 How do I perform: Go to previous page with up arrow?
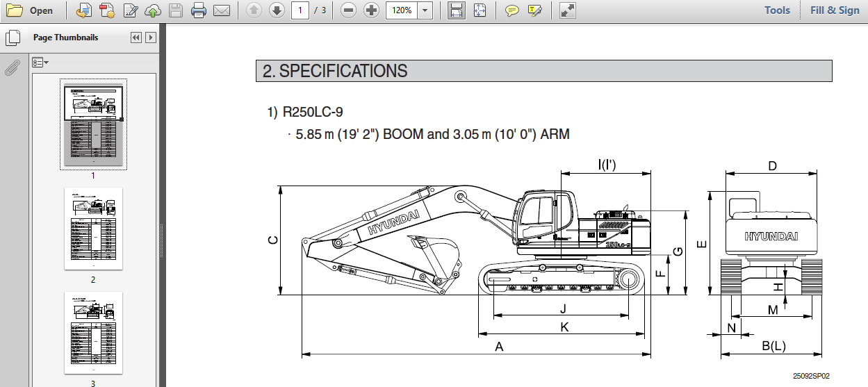254,10
